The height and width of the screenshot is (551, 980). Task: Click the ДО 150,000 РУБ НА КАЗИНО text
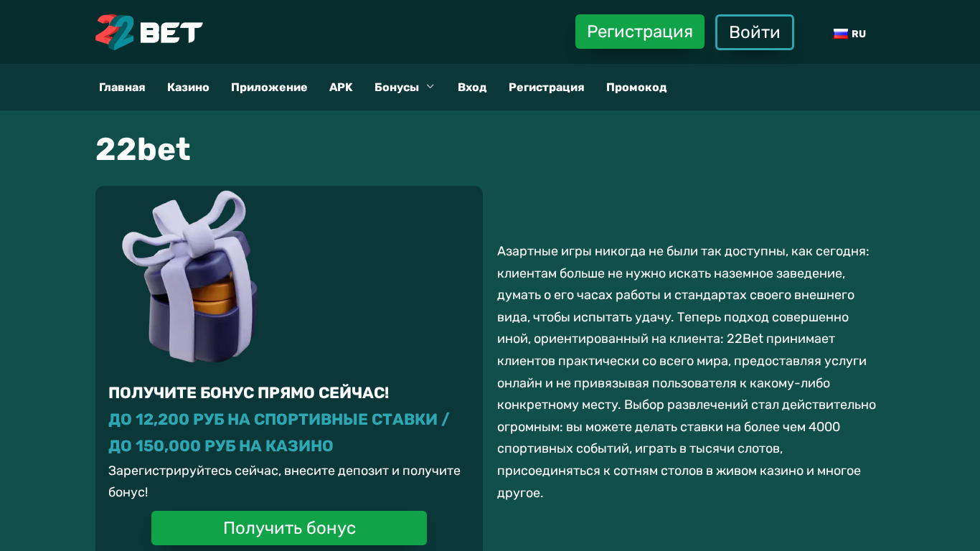click(221, 446)
